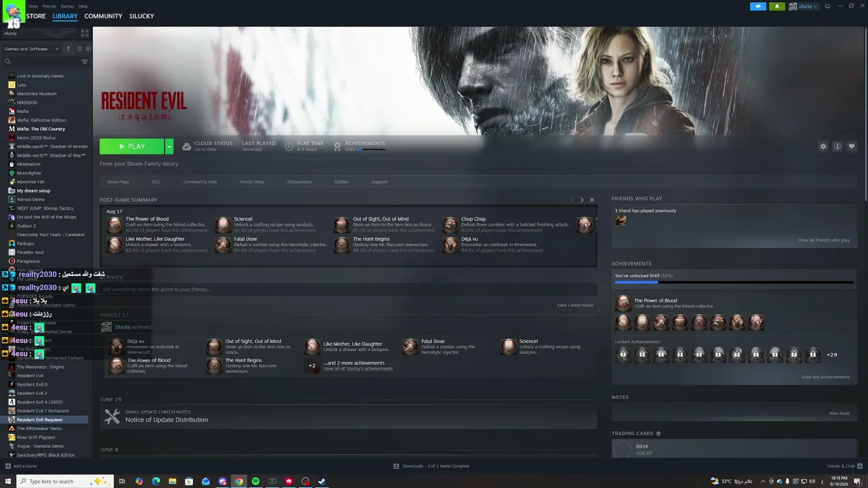Image resolution: width=868 pixels, height=488 pixels.
Task: Open the Community Hub link
Action: tap(200, 182)
